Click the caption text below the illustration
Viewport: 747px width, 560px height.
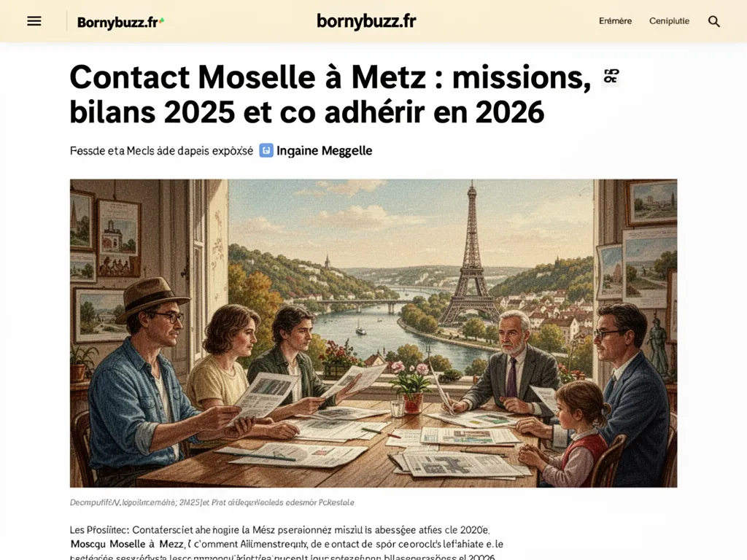(212, 502)
